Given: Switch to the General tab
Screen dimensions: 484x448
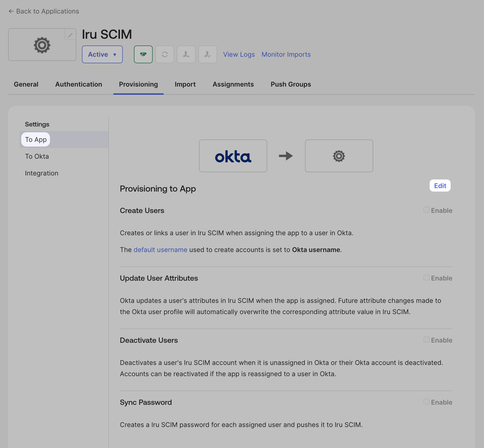Looking at the screenshot, I should (26, 84).
